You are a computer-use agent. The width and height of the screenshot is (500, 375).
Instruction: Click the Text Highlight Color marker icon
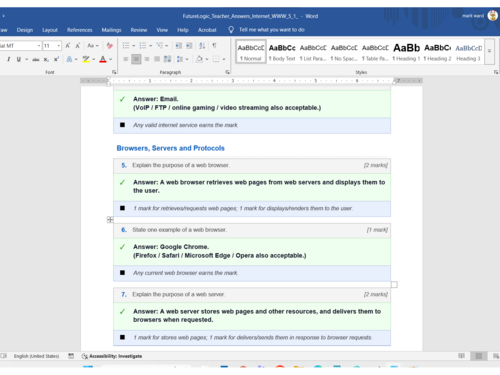click(86, 59)
